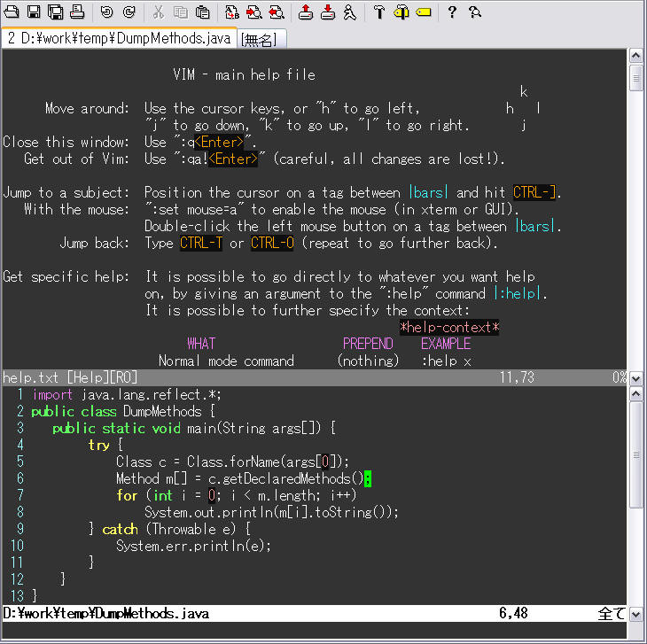Click 'public class DumpMethods {' code line
Viewport: 647px width, 644px height.
[x=123, y=411]
